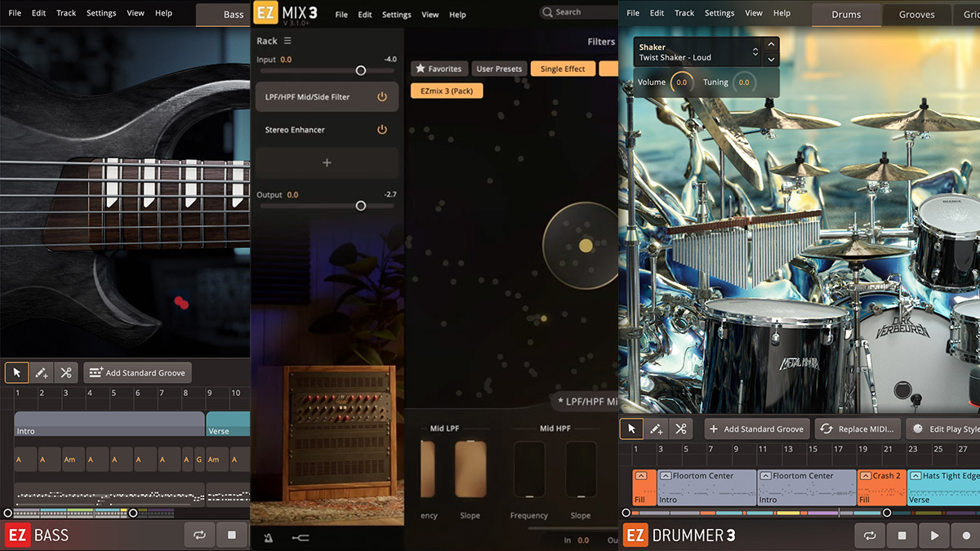The image size is (980, 551).
Task: Choose the pencil tool in EZdrummer
Action: pyautogui.click(x=656, y=429)
